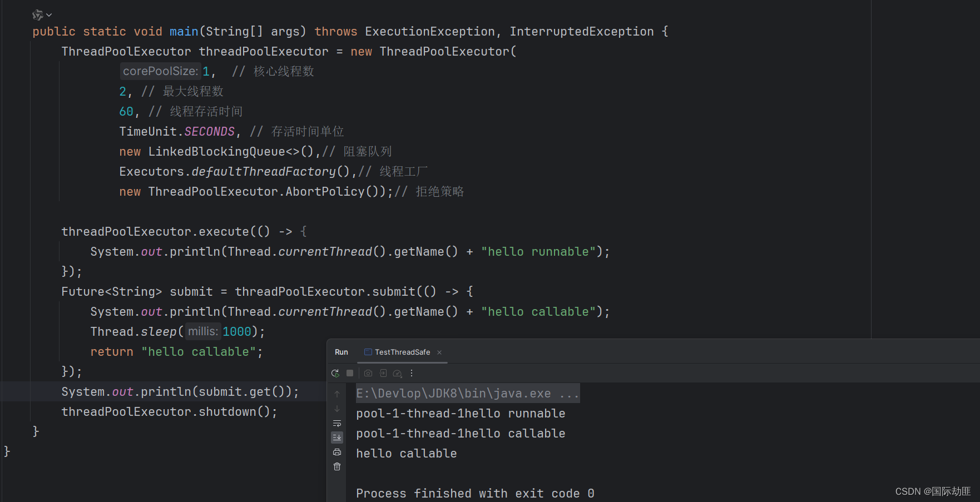Screen dimensions: 980x502
Task: Click the corePoolSize parameter hint
Action: [160, 71]
